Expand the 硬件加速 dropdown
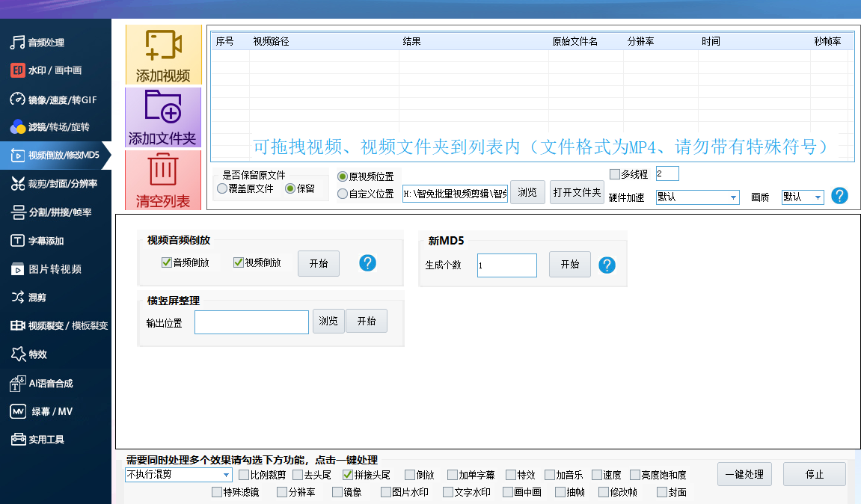 (x=733, y=197)
